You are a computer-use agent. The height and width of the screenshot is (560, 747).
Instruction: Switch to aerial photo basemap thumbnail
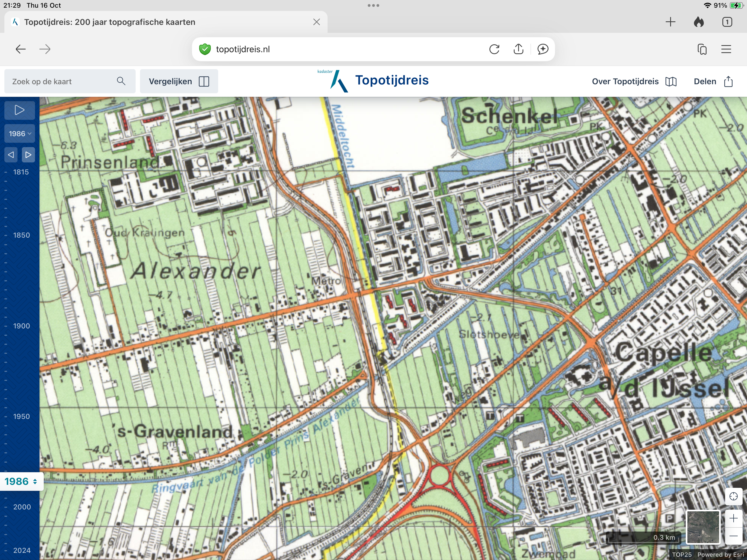[703, 527]
